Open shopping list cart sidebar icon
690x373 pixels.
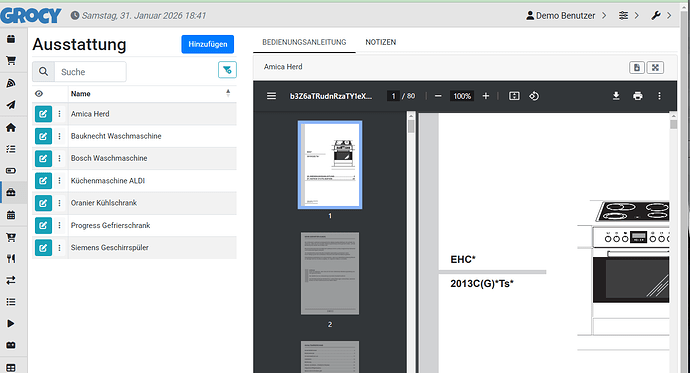[11, 61]
